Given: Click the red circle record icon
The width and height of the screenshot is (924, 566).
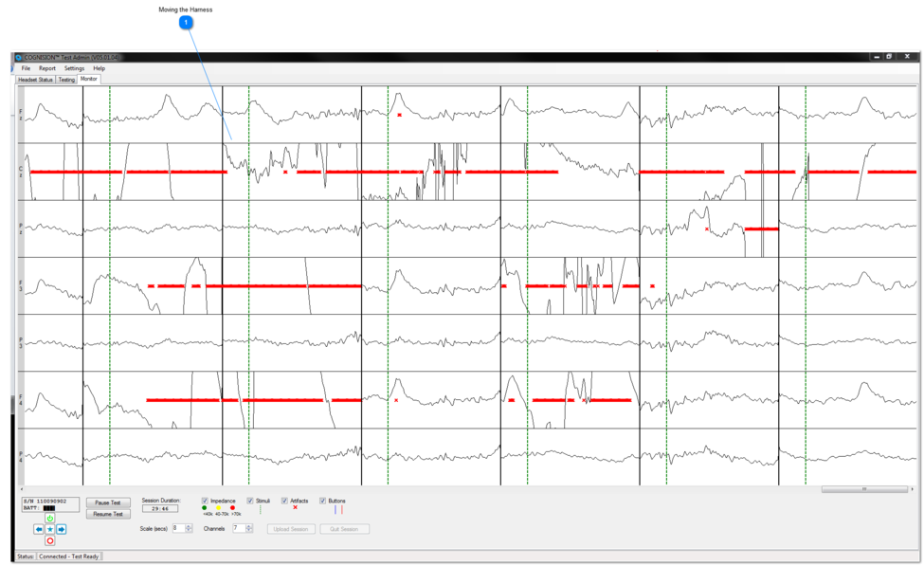Looking at the screenshot, I should (50, 540).
